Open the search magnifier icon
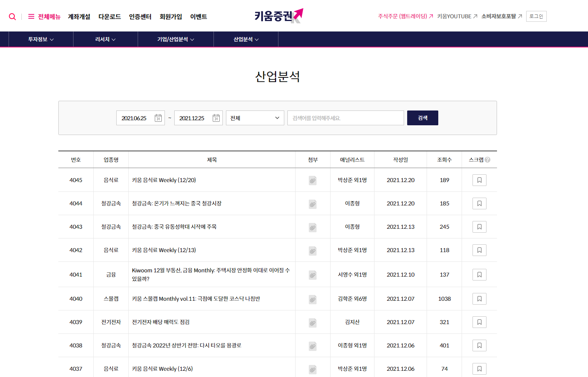 point(12,17)
